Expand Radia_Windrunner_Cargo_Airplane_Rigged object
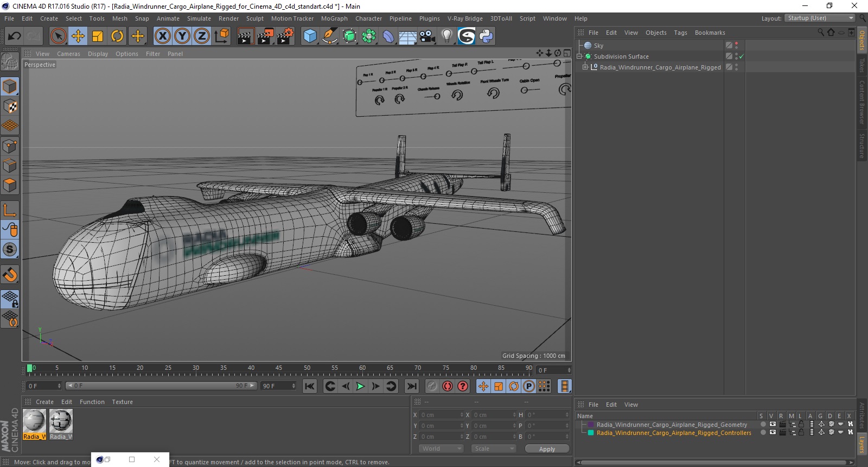 (585, 67)
